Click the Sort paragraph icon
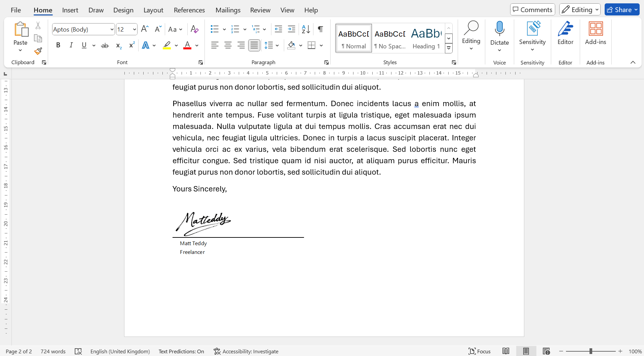This screenshot has height=356, width=644. click(305, 29)
